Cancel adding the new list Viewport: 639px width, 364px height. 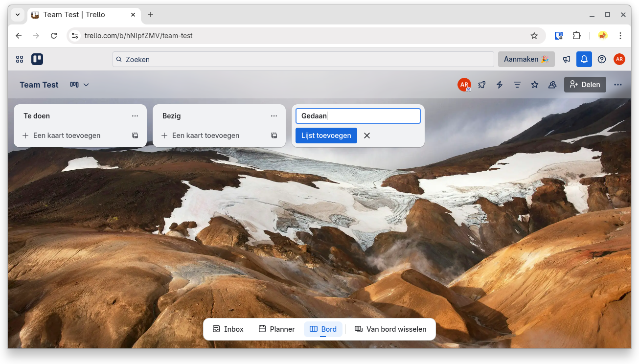(367, 136)
